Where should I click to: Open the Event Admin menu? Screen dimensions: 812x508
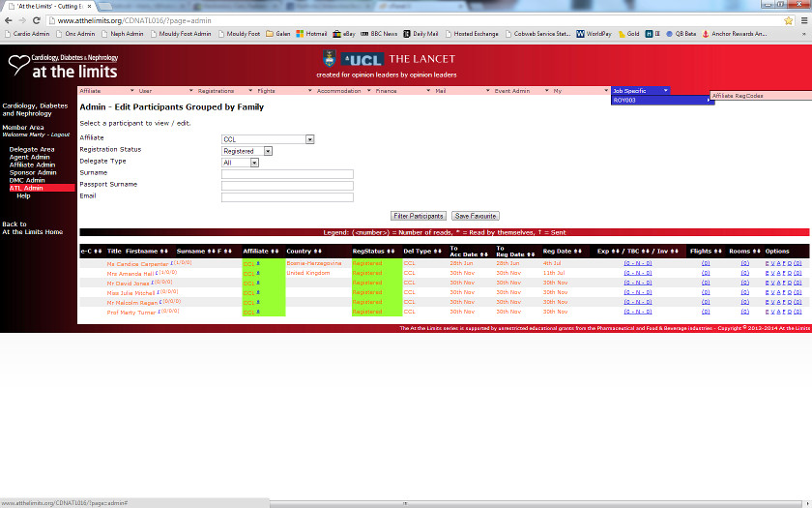(x=521, y=91)
